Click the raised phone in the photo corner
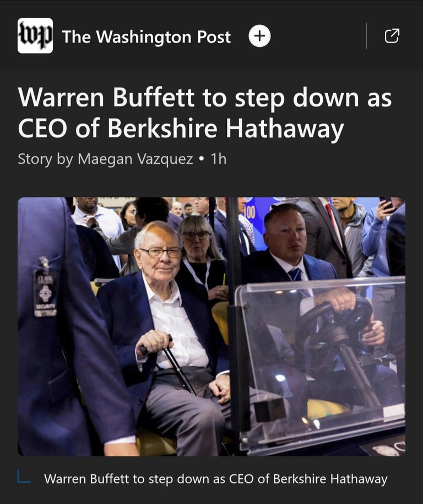The width and height of the screenshot is (423, 504). (x=387, y=205)
